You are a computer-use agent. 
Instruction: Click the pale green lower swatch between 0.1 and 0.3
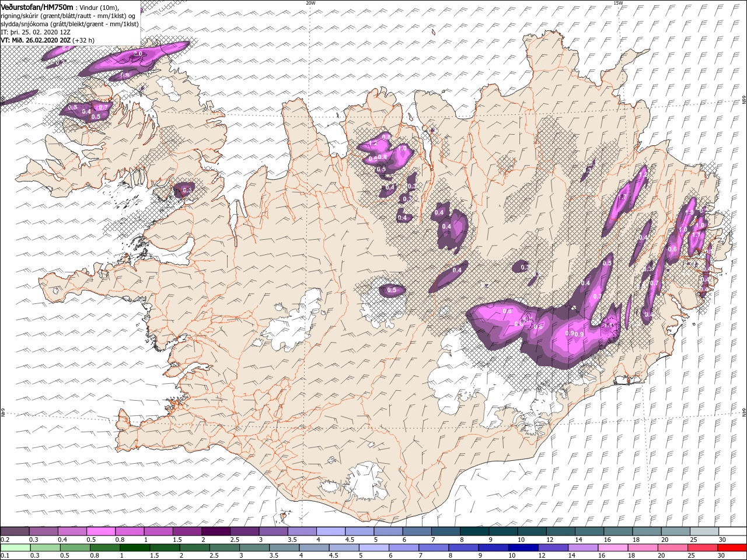click(x=15, y=548)
